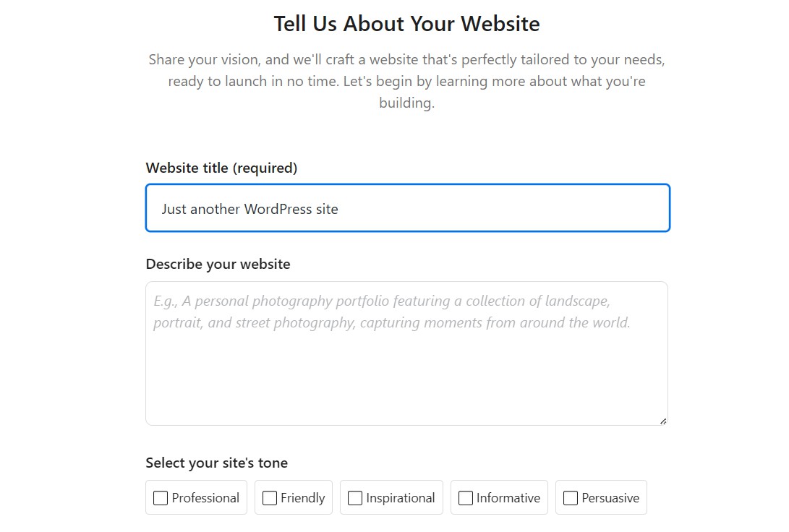
Task: Click the word "Friendly" in the tone options
Action: (302, 498)
